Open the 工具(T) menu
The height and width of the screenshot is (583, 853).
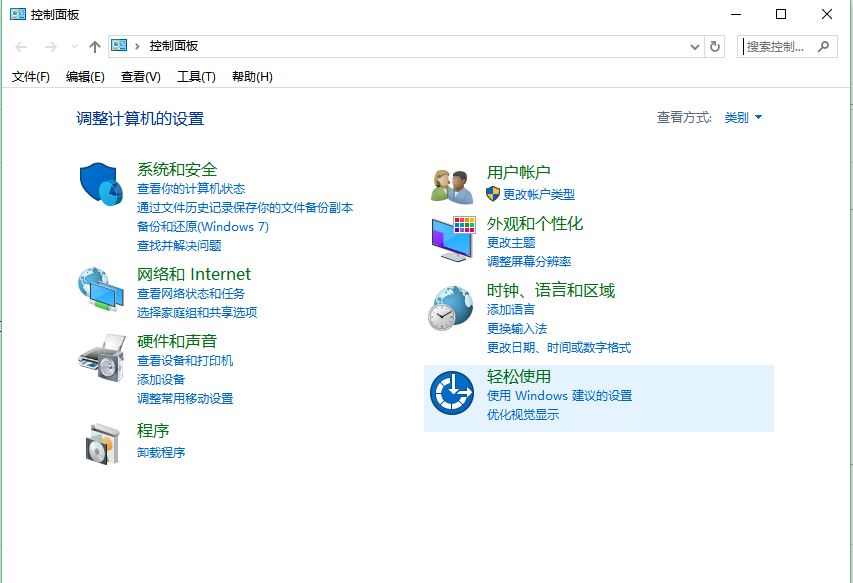pyautogui.click(x=196, y=77)
